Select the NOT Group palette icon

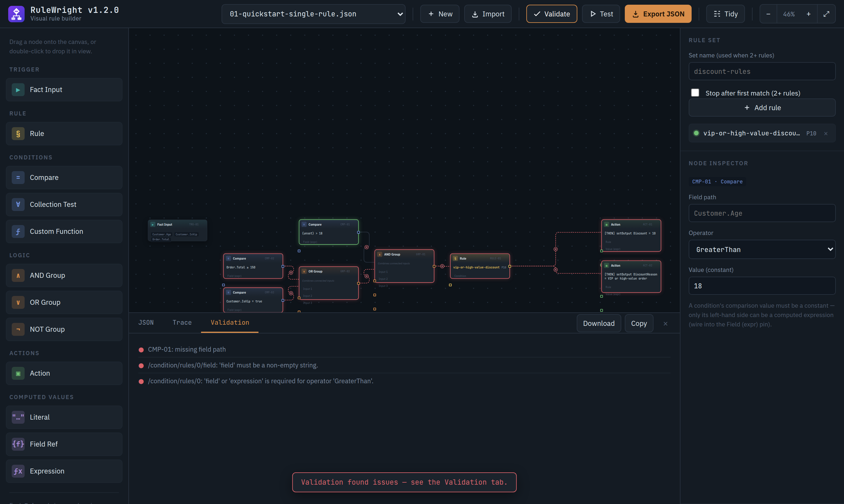point(18,329)
